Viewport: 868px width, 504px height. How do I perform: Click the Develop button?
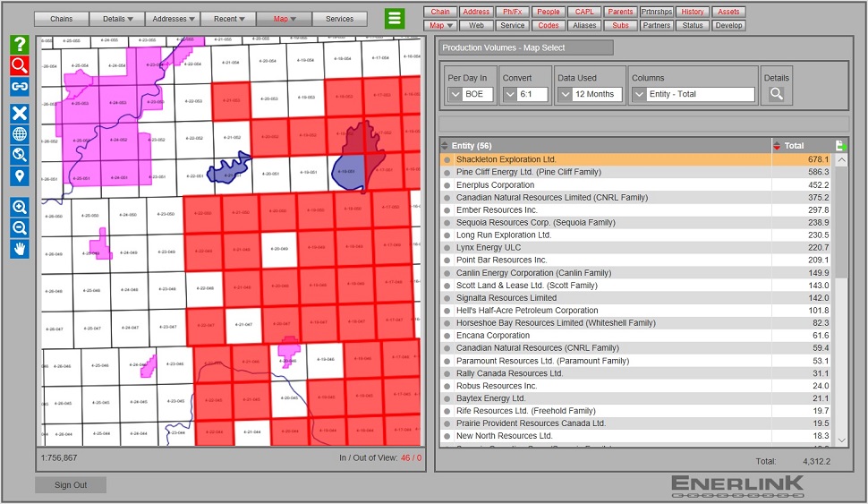point(728,25)
